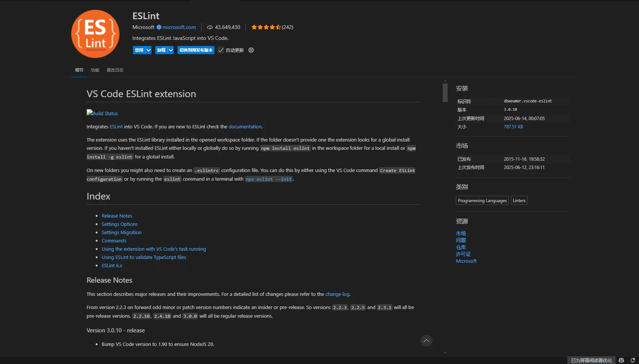The width and height of the screenshot is (639, 364).
Task: Click the 禁用 button
Action: tap(139, 50)
